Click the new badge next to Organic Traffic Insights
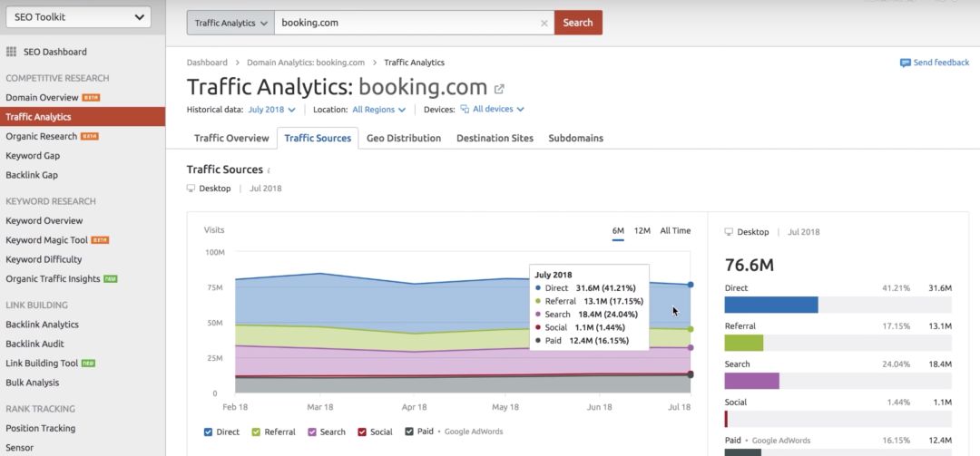 tap(111, 278)
